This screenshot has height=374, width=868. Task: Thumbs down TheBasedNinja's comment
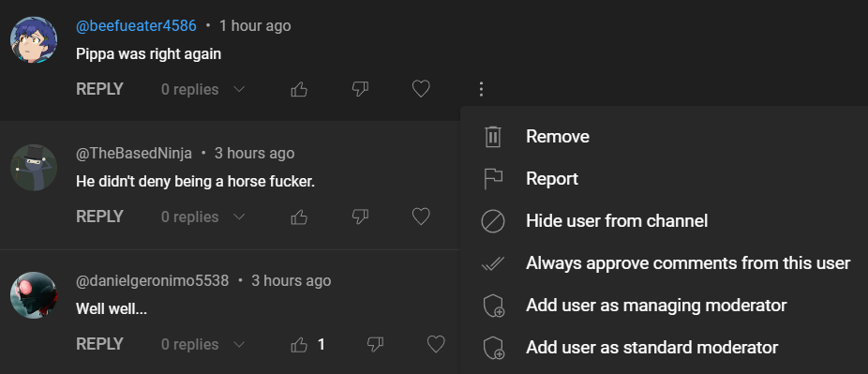click(x=360, y=217)
